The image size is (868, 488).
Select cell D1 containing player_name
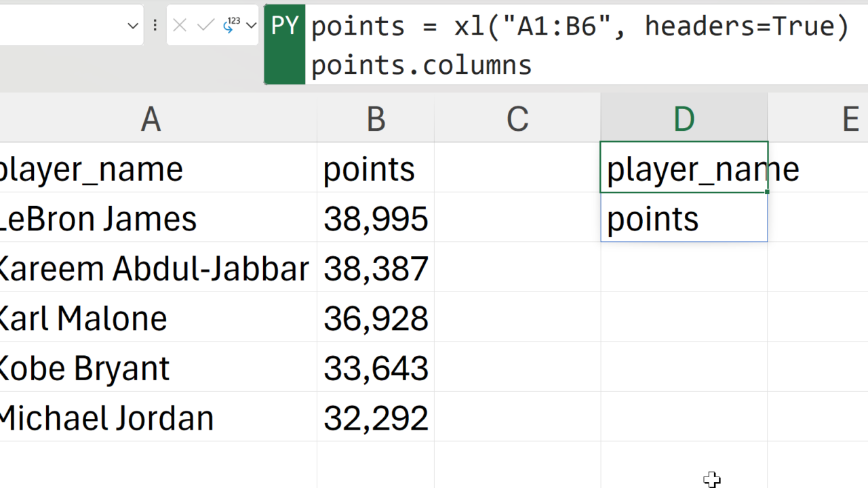[x=684, y=168]
